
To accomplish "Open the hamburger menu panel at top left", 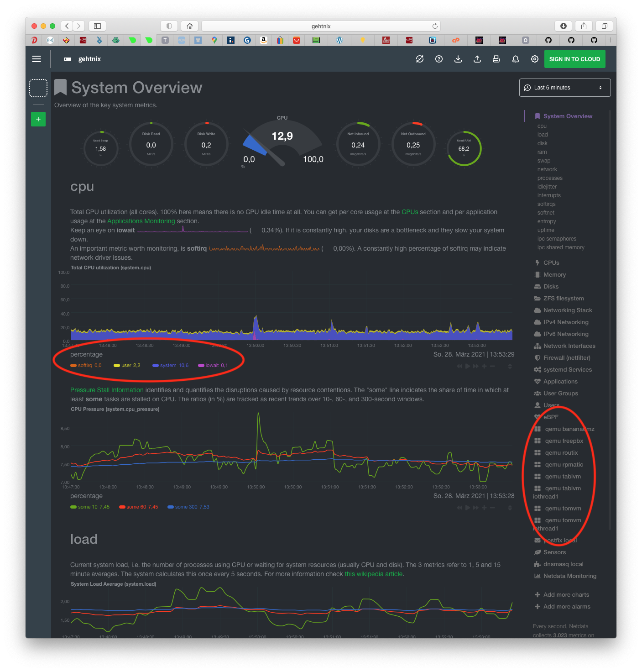I will [37, 59].
